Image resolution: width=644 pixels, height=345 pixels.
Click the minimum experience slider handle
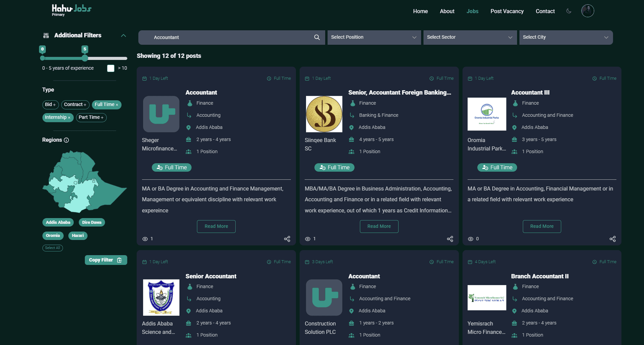click(x=42, y=58)
